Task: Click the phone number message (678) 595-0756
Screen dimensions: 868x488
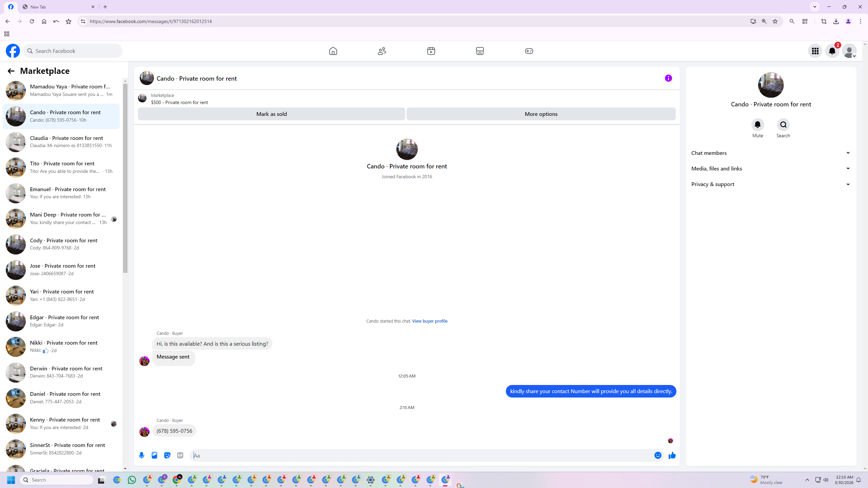Action: 174,431
